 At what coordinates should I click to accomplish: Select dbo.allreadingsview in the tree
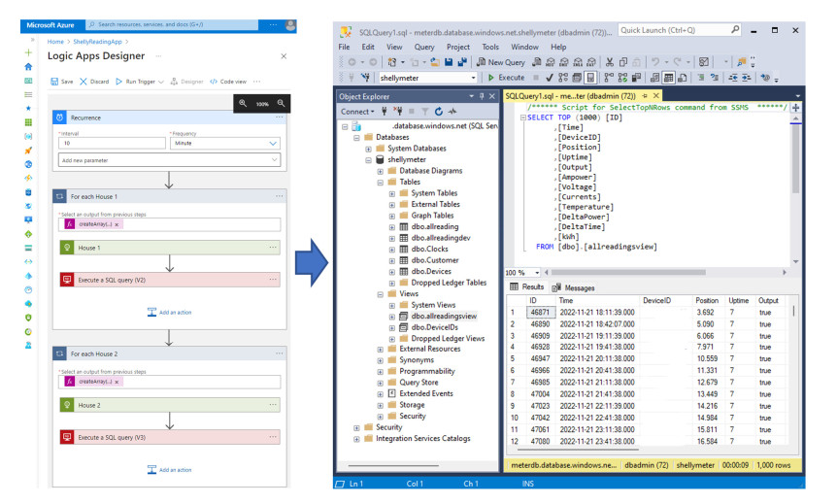pyautogui.click(x=444, y=316)
